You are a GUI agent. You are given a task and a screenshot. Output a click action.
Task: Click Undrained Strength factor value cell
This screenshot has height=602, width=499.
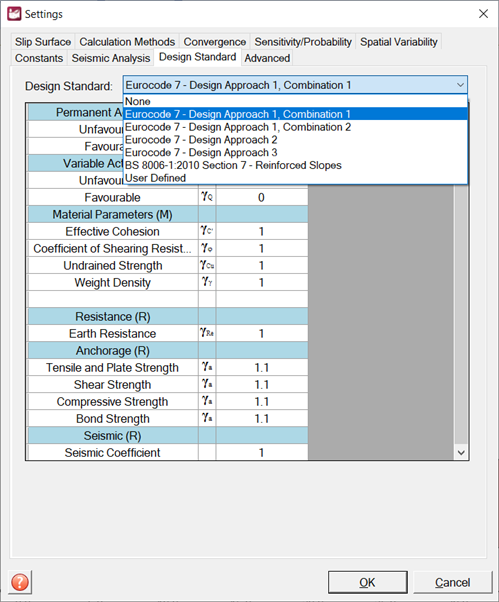point(261,265)
